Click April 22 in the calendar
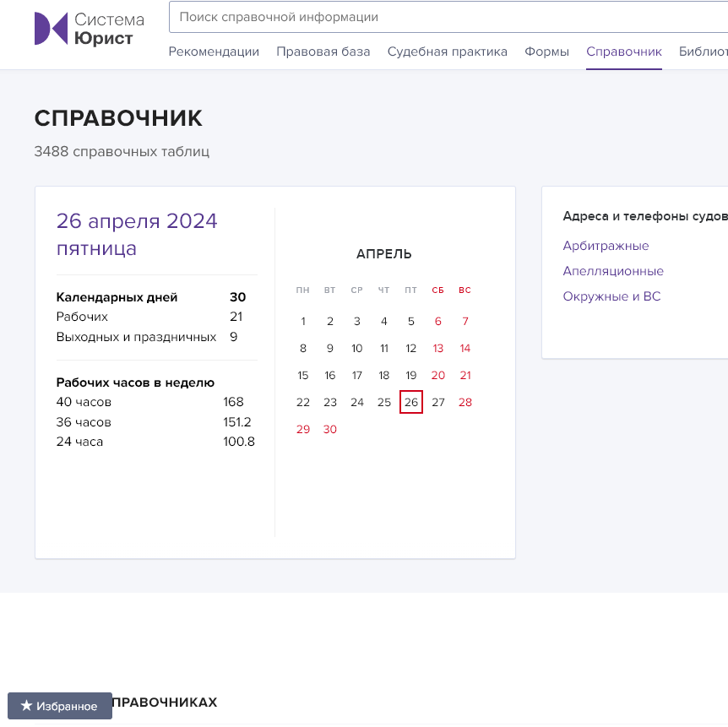Screen dimensions: 728x727 (302, 402)
